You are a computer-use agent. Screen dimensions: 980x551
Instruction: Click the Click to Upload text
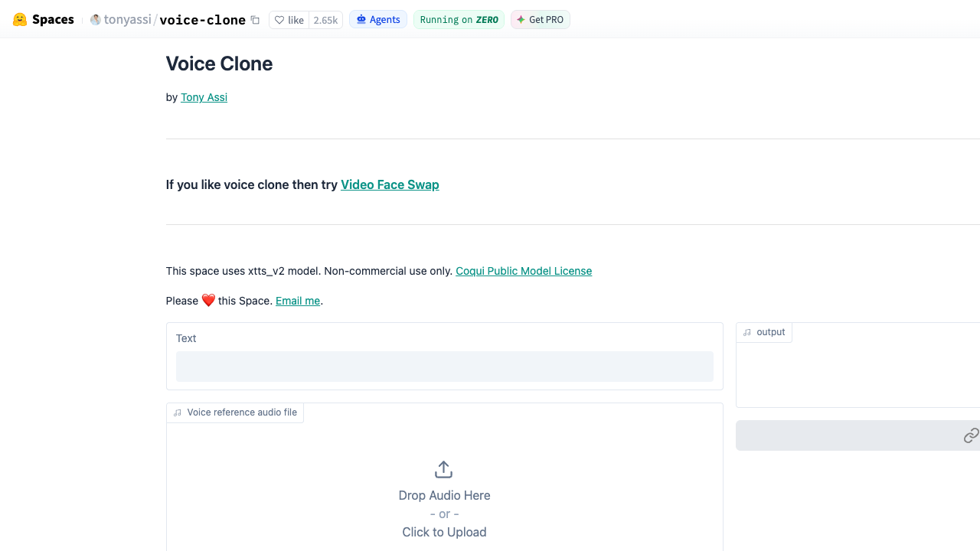tap(444, 532)
